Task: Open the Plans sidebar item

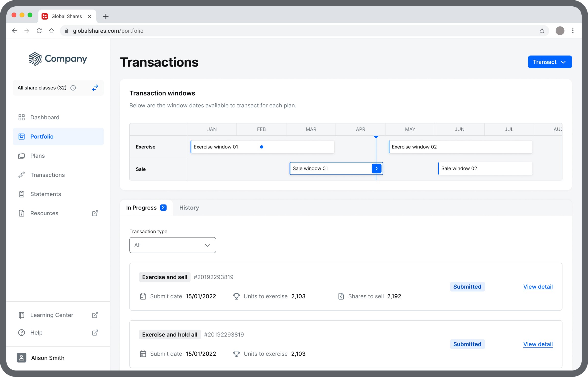Action: [37, 156]
